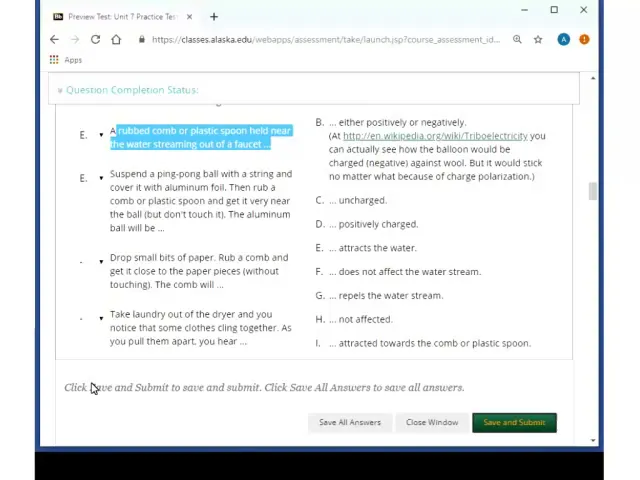This screenshot has height=480, width=640.
Task: Open the browser home page
Action: (116, 40)
